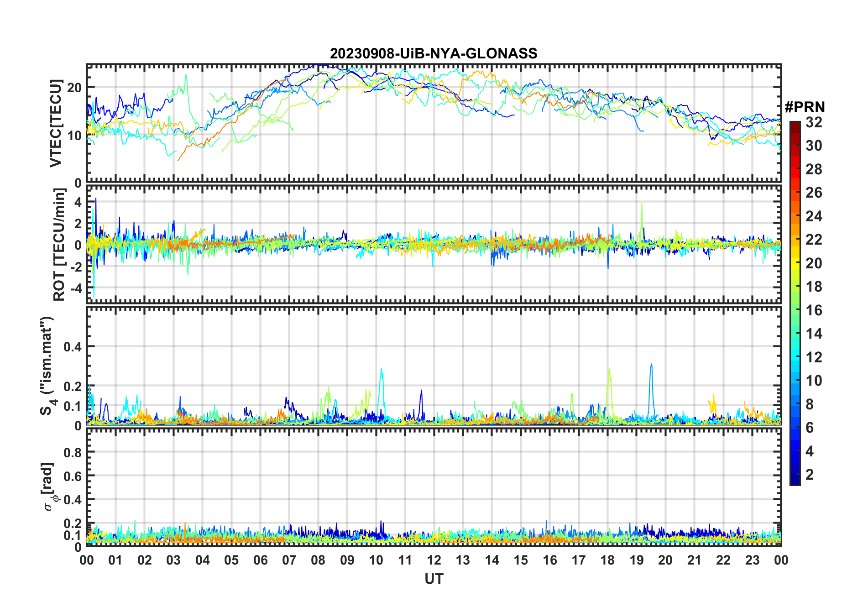Click colorbar tick label 4
Screen dimensions: 868x607
point(810,451)
